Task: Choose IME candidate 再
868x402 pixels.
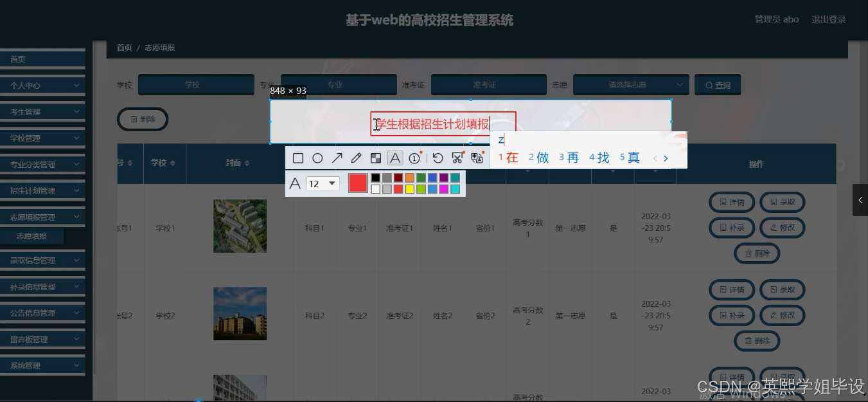Action: (x=569, y=158)
